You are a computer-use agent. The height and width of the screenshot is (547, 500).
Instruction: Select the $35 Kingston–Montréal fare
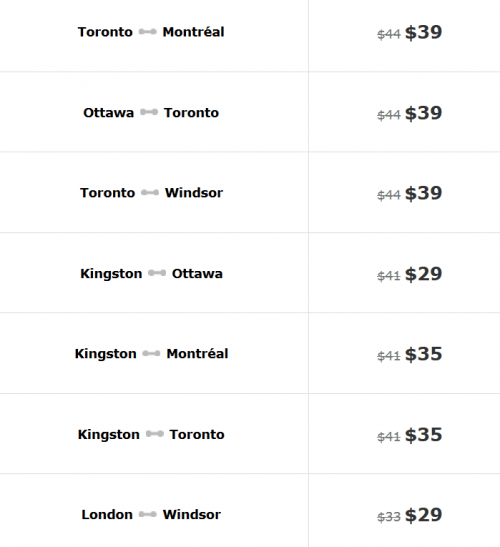[423, 354]
